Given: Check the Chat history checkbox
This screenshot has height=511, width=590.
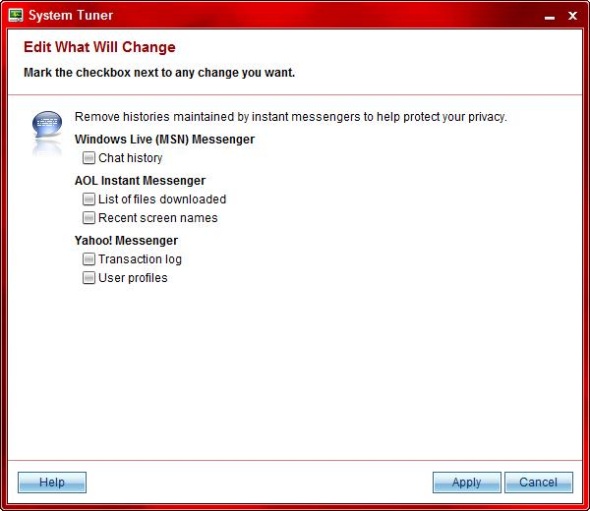Looking at the screenshot, I should [89, 158].
